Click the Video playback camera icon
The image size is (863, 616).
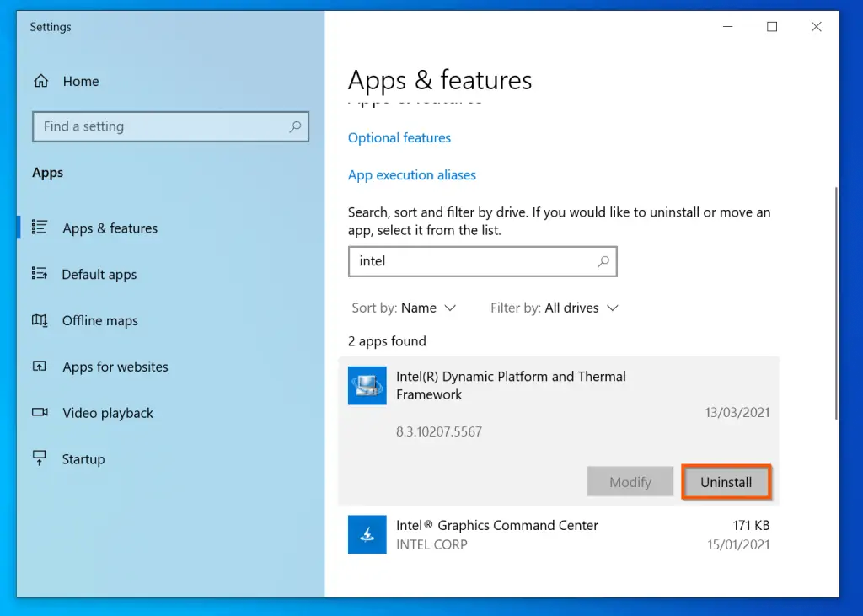(40, 413)
